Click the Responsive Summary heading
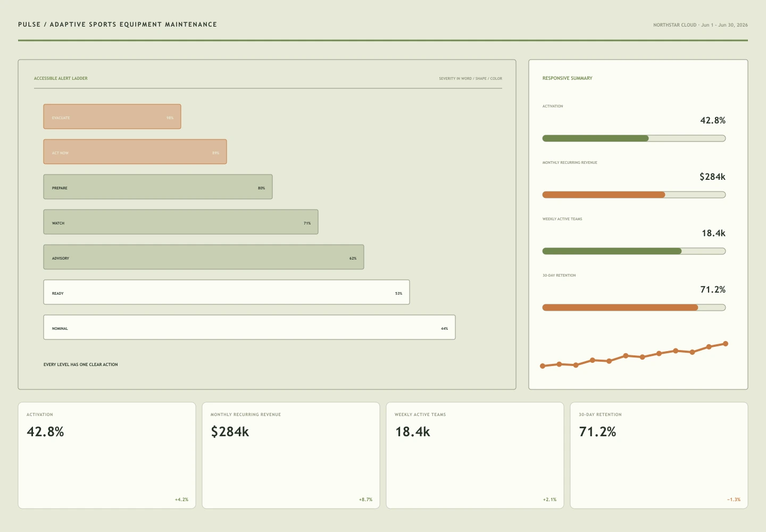Viewport: 766px width, 532px height. [x=567, y=78]
